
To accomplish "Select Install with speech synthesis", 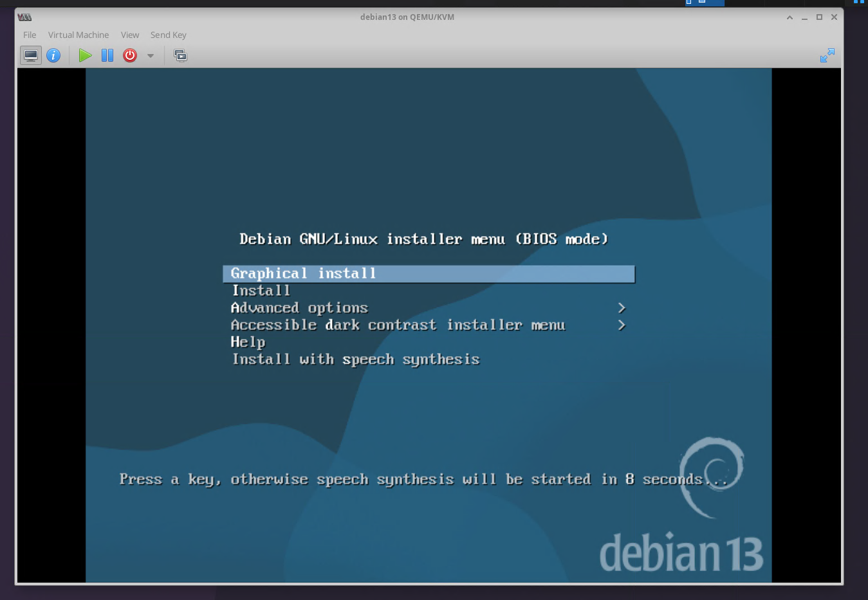I will (x=356, y=359).
